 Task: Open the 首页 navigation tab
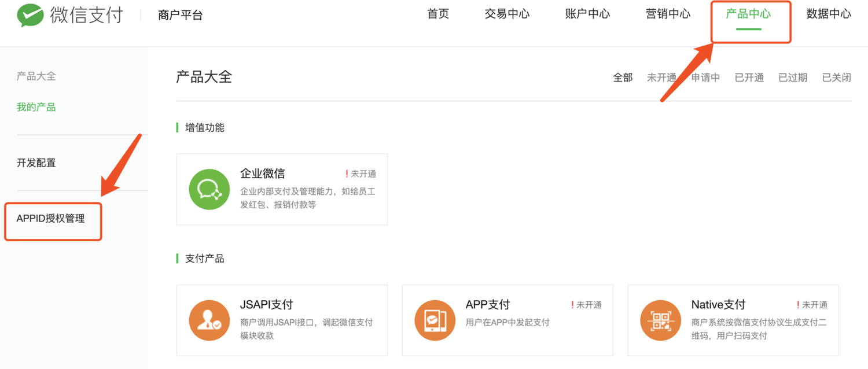coord(438,14)
